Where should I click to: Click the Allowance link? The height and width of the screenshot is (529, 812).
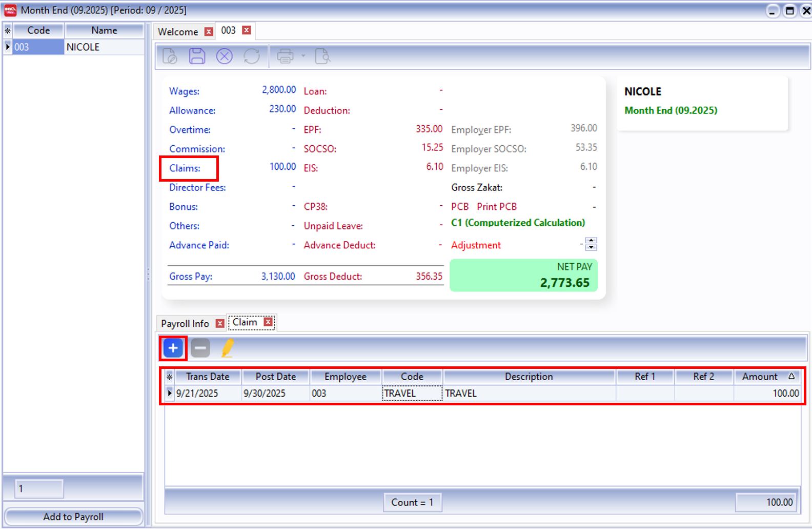(x=192, y=110)
